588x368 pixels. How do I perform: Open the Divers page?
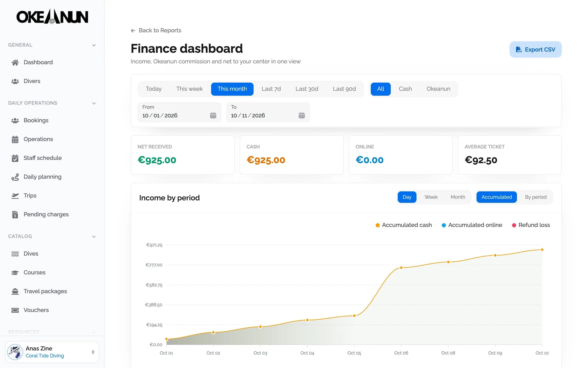click(x=52, y=81)
